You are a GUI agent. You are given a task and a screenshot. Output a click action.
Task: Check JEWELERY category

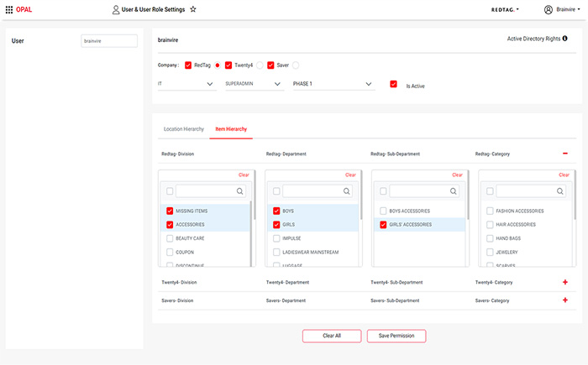490,253
